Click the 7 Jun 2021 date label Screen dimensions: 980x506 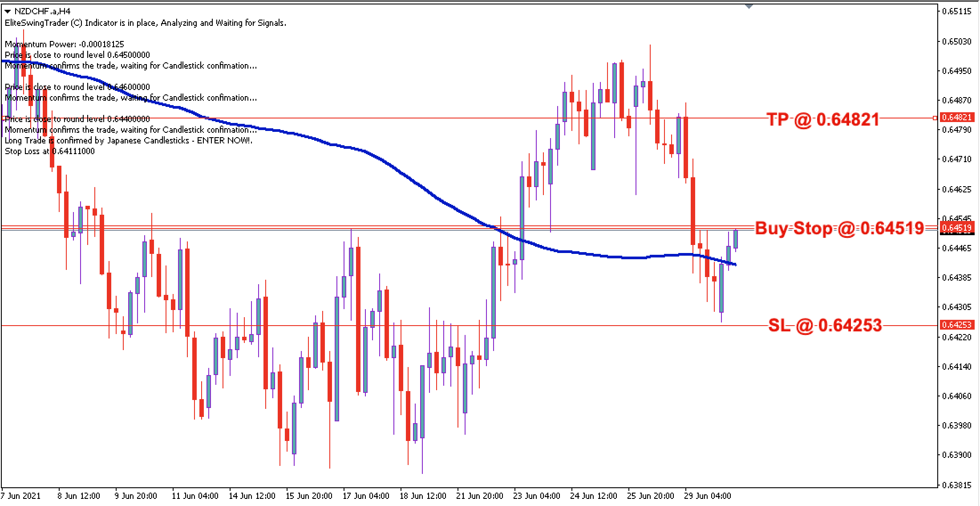(x=21, y=496)
